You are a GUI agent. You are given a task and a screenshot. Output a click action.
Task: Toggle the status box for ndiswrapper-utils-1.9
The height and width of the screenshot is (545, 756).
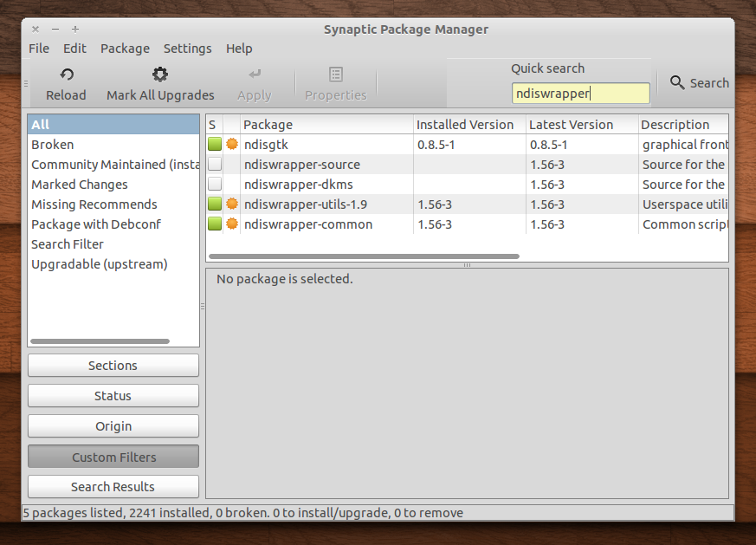215,204
